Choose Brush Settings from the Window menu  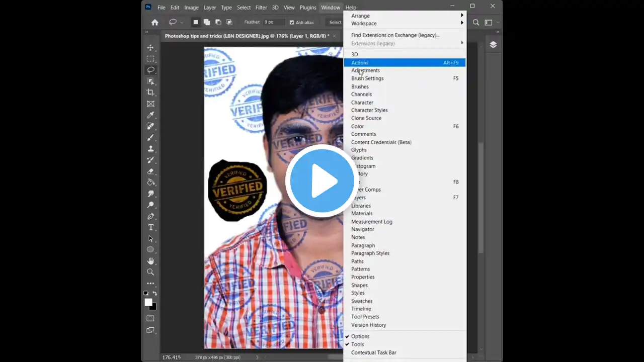(x=405, y=78)
